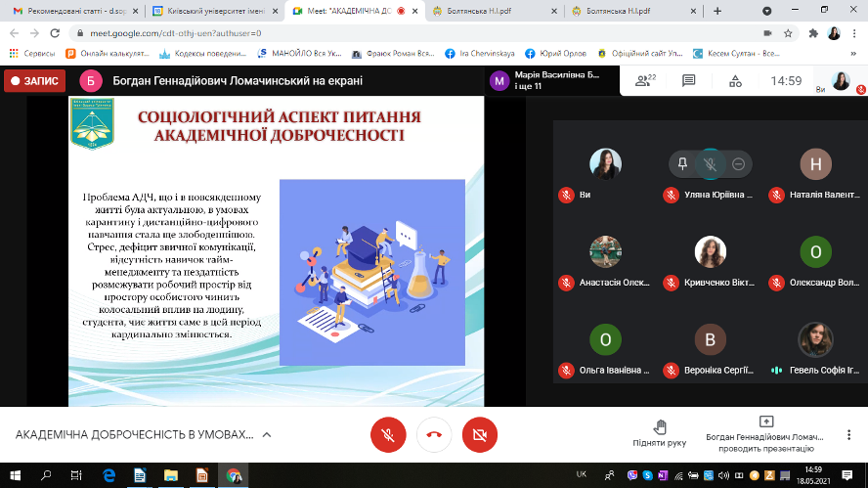The height and width of the screenshot is (488, 868).
Task: Click the camera permission icon in address bar
Action: tap(767, 33)
